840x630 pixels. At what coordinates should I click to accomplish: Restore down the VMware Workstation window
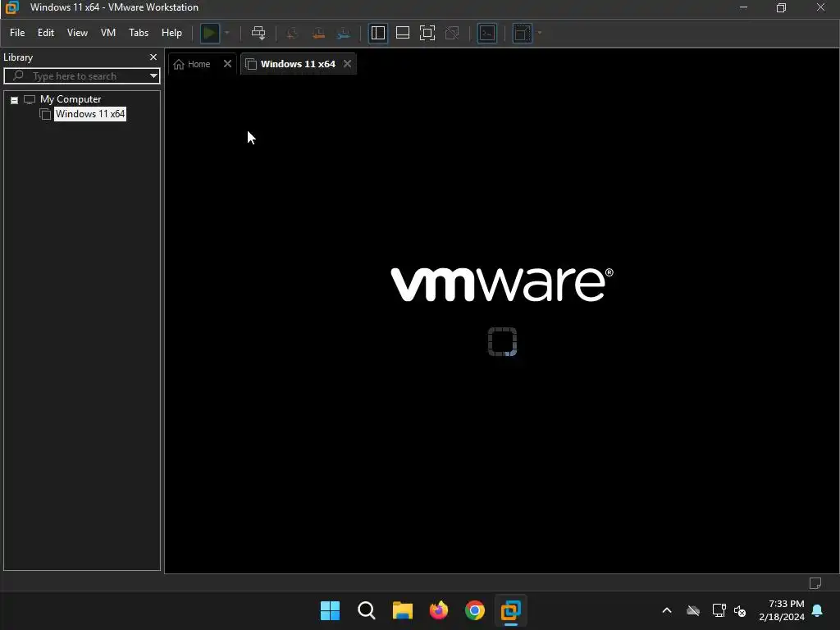pyautogui.click(x=782, y=7)
